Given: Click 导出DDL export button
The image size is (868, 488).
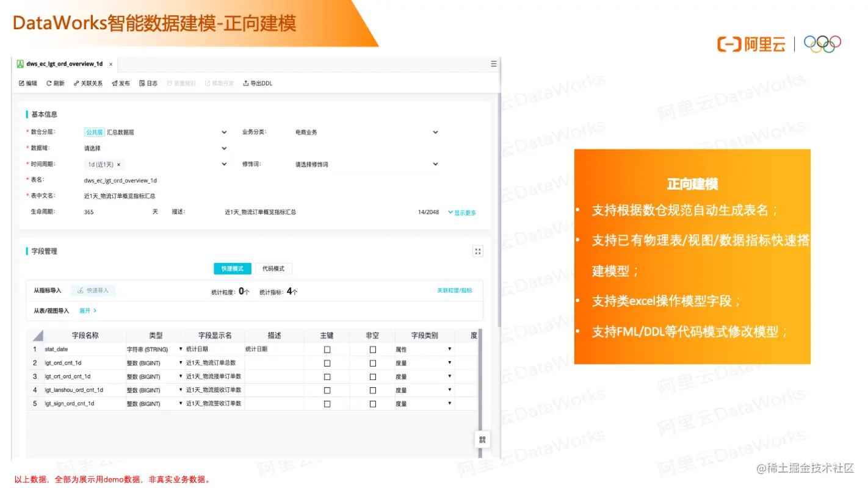Looking at the screenshot, I should pyautogui.click(x=258, y=83).
